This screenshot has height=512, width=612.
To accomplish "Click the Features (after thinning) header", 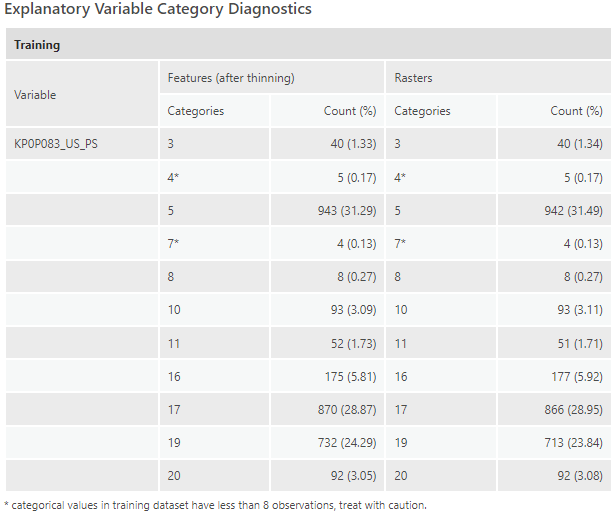I will [230, 78].
